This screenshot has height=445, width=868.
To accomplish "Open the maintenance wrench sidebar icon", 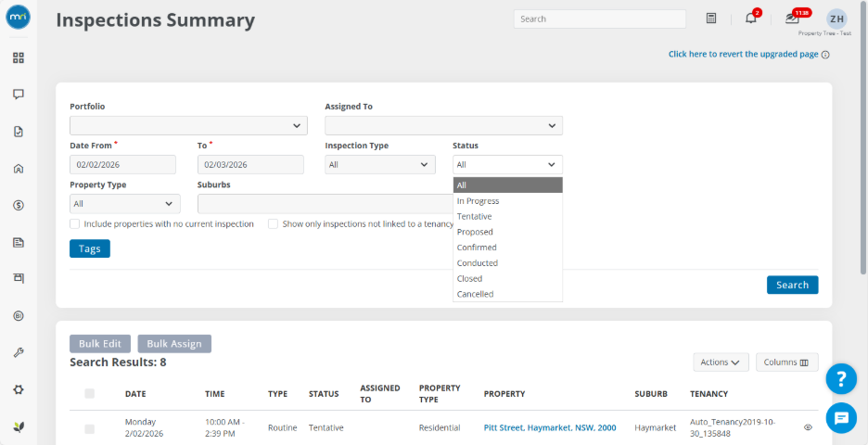I will [x=19, y=352].
